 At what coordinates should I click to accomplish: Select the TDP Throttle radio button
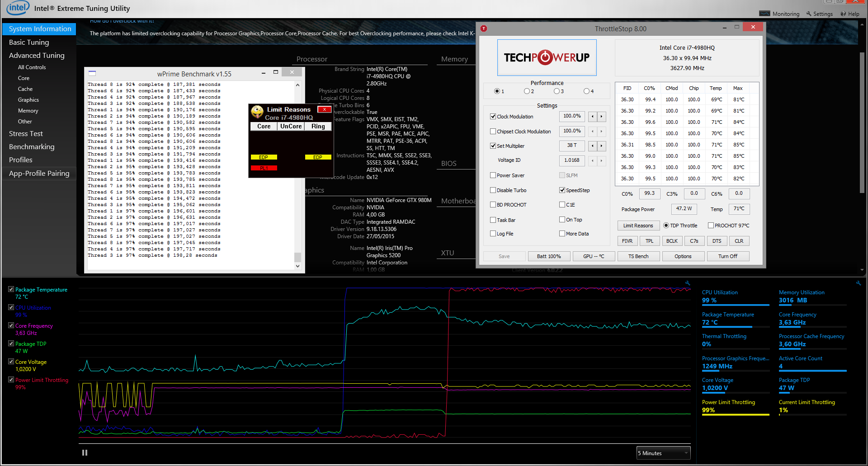pos(666,226)
